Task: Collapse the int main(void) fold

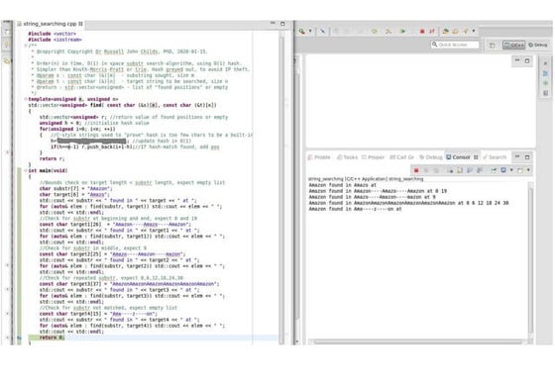Action: [x=26, y=170]
